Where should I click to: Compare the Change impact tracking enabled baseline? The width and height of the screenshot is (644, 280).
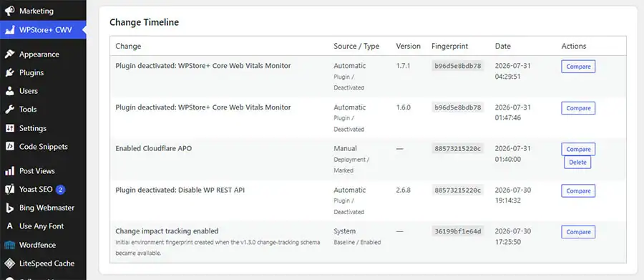(578, 232)
